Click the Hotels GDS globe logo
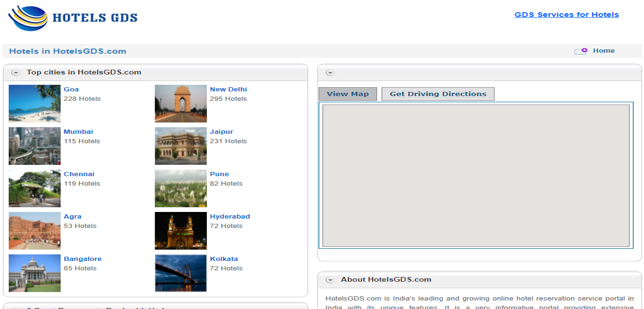This screenshot has width=644, height=309. pyautogui.click(x=28, y=18)
